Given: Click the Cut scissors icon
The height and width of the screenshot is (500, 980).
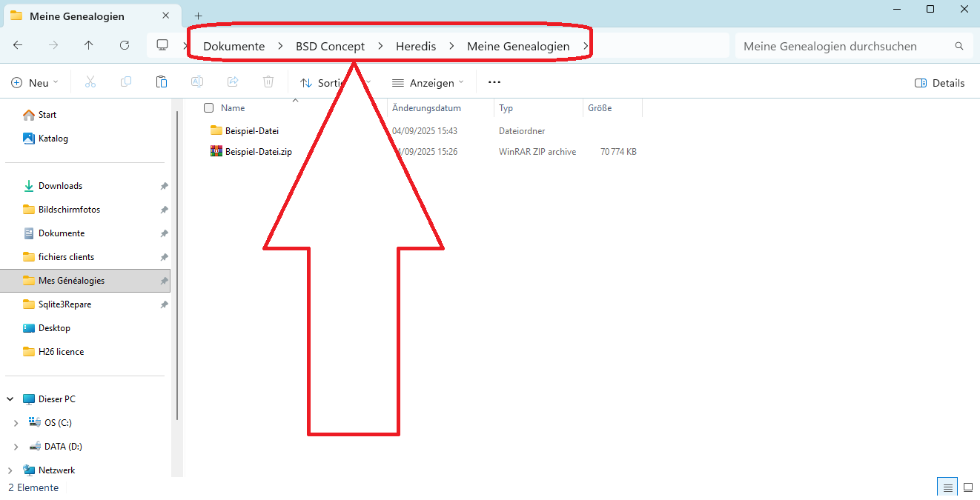Looking at the screenshot, I should point(90,82).
